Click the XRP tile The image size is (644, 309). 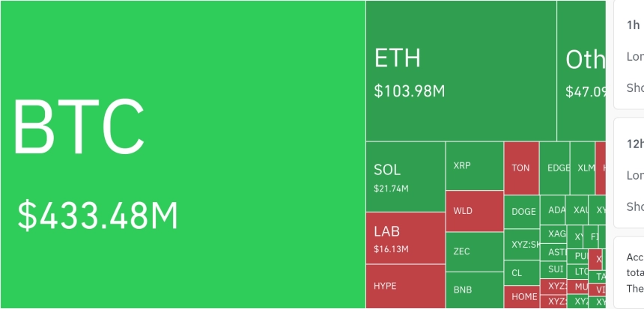coord(475,166)
